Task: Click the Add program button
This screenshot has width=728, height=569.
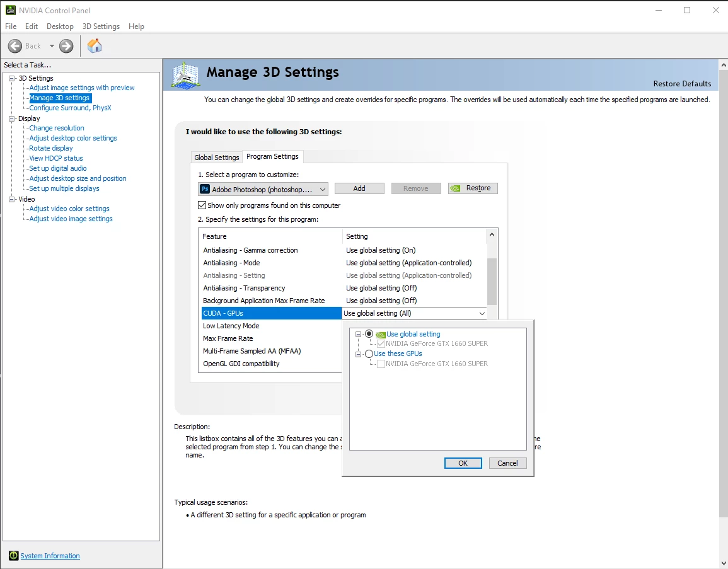Action: [359, 188]
